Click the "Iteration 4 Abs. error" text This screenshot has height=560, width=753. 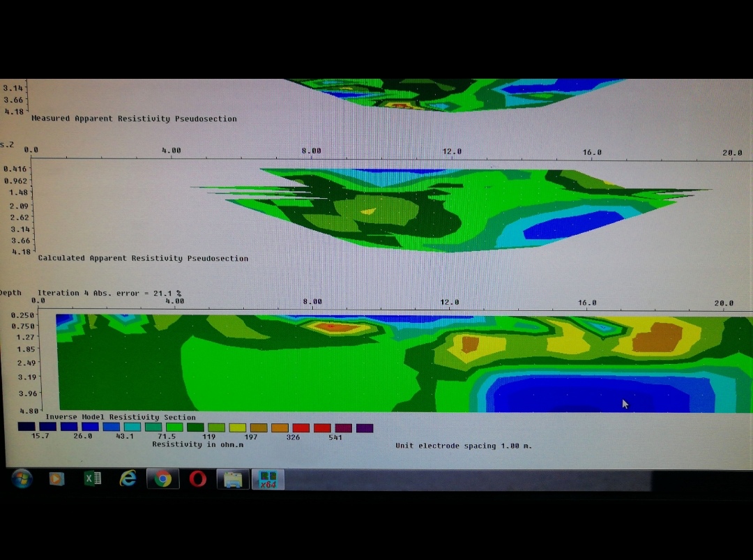click(109, 293)
